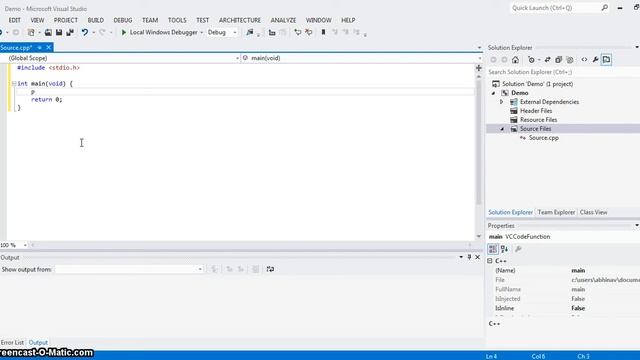Open the TOOLS menu
This screenshot has height=360, width=640.
pos(177,20)
